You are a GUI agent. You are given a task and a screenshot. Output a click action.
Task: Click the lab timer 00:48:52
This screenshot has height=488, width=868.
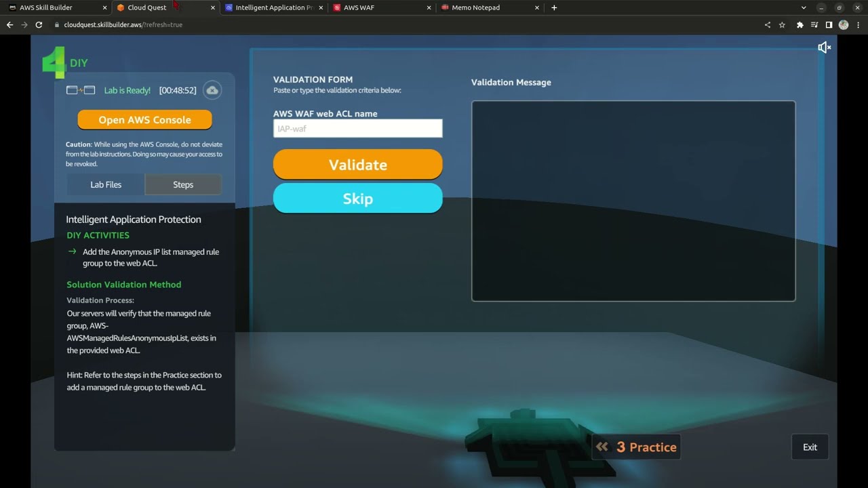178,90
